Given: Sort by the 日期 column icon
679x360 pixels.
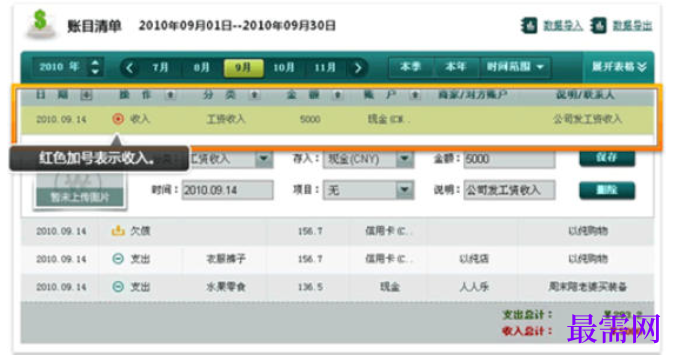Looking at the screenshot, I should point(86,95).
